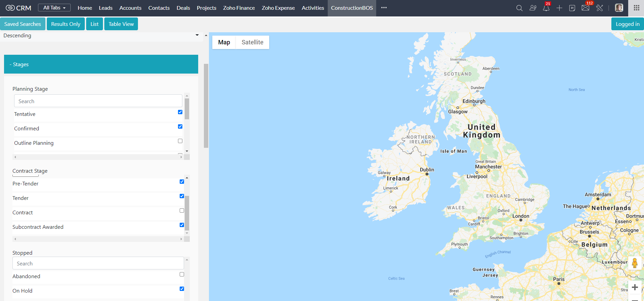Click Contract Stage list scroll-down arrow
Image resolution: width=644 pixels, height=301 pixels.
point(187,233)
